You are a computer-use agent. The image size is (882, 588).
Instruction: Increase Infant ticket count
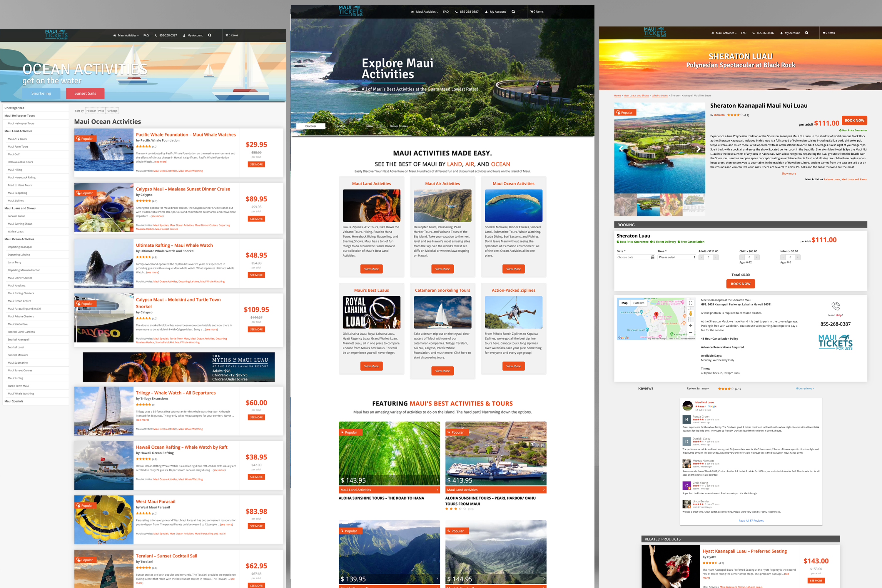coord(798,257)
